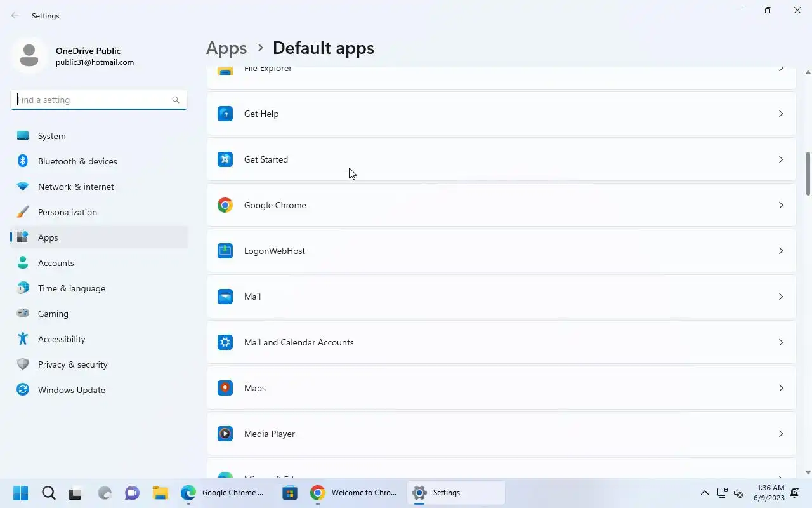Click the Accessibility figure icon
812x508 pixels.
[23, 339]
